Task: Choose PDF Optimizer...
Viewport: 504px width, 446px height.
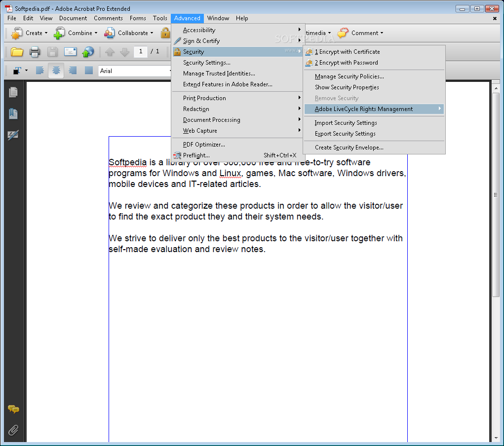Action: [x=238, y=145]
